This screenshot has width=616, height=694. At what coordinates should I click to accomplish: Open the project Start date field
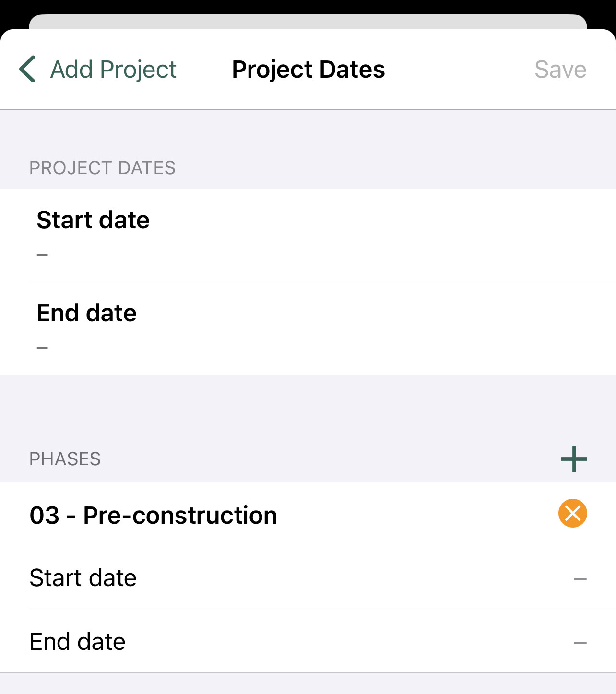coord(308,235)
